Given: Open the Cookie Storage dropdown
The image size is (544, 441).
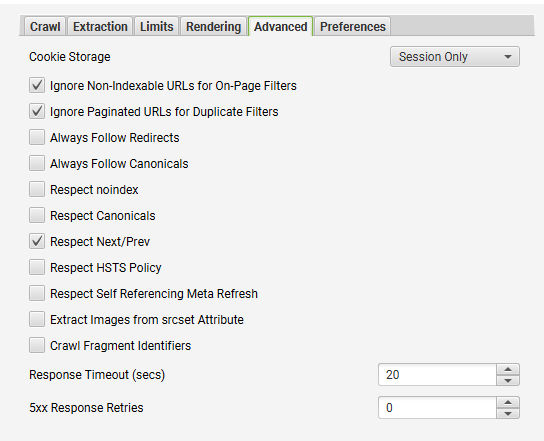Looking at the screenshot, I should pyautogui.click(x=454, y=57).
